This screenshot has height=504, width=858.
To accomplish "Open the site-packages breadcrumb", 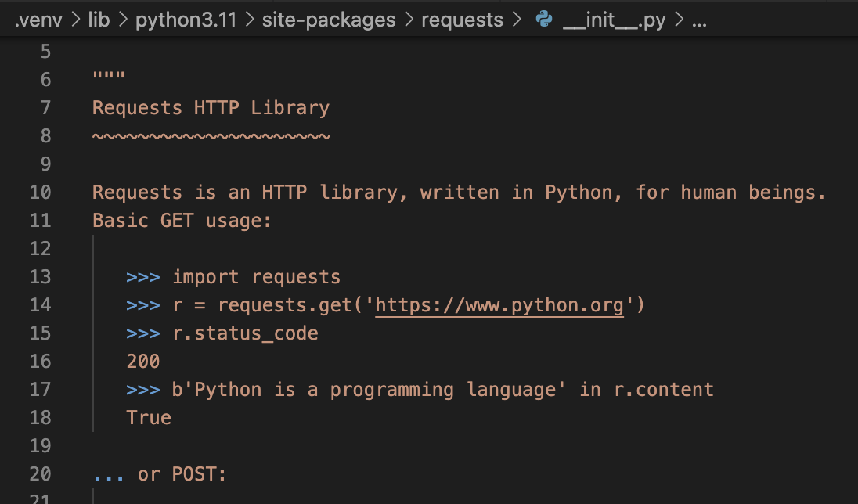I will tap(329, 20).
